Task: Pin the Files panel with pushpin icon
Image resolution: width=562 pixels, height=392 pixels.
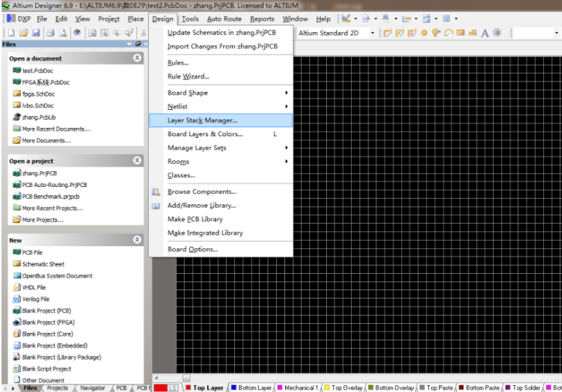Action: click(x=138, y=43)
